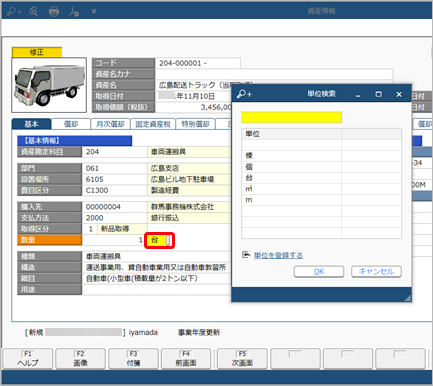Click the yellow 台 unit field beside 数量
Viewport: 433px width, 386px height.
point(159,240)
